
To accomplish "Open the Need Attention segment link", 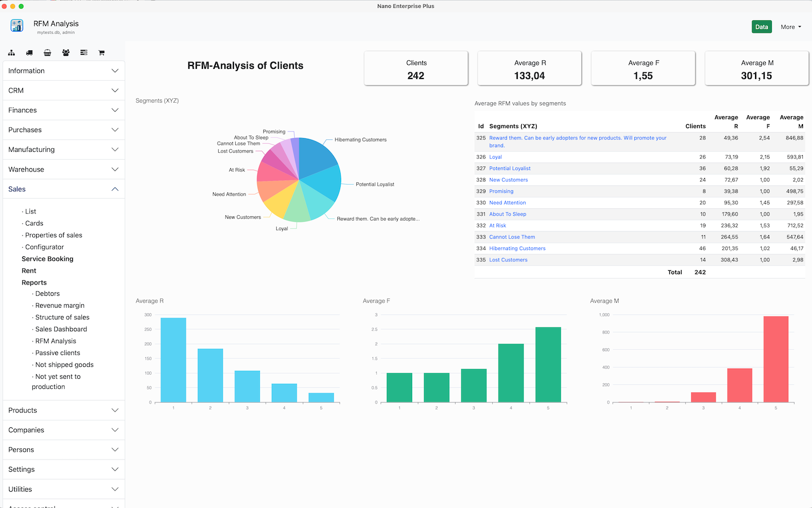I will [507, 203].
